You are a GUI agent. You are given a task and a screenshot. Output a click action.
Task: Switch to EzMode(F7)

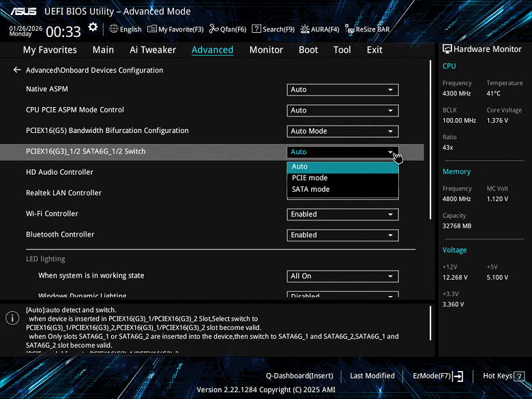[x=438, y=376]
